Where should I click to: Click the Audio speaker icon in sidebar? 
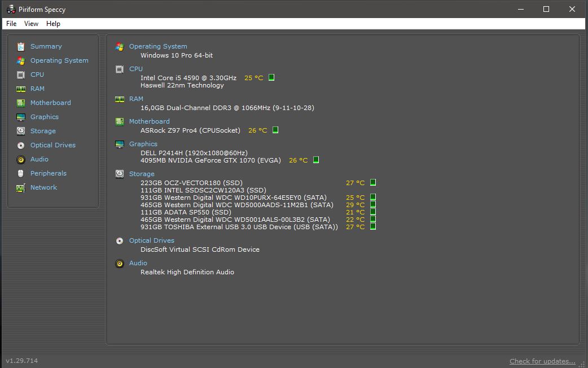pos(21,159)
